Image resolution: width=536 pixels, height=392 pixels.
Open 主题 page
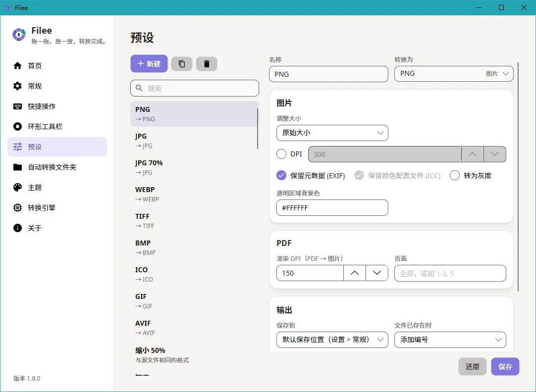tap(57, 187)
